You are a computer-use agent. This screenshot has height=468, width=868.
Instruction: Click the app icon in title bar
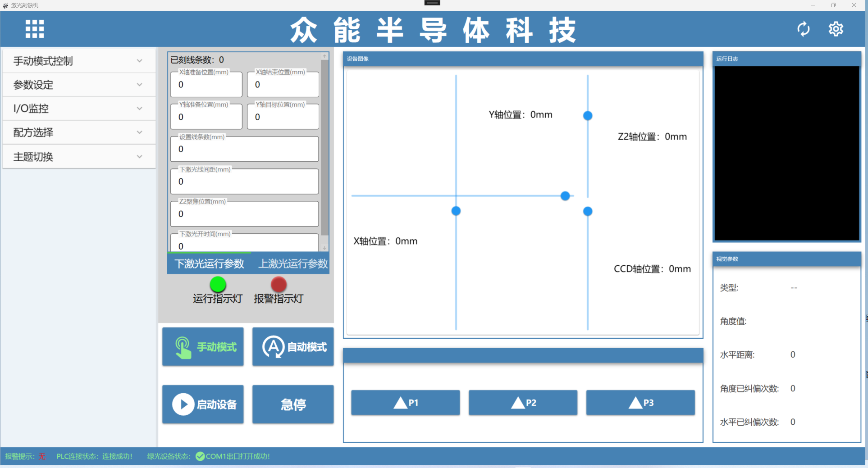point(5,5)
